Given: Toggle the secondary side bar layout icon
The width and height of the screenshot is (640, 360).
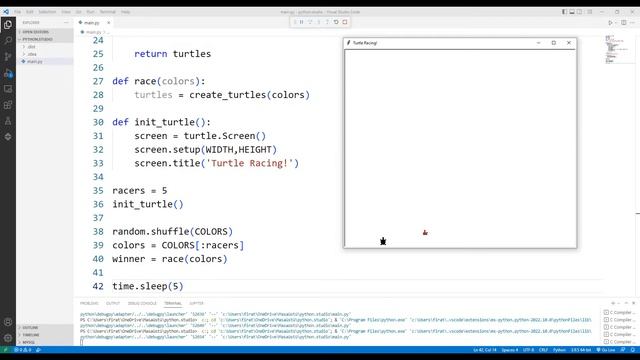Looking at the screenshot, I should click(579, 12).
